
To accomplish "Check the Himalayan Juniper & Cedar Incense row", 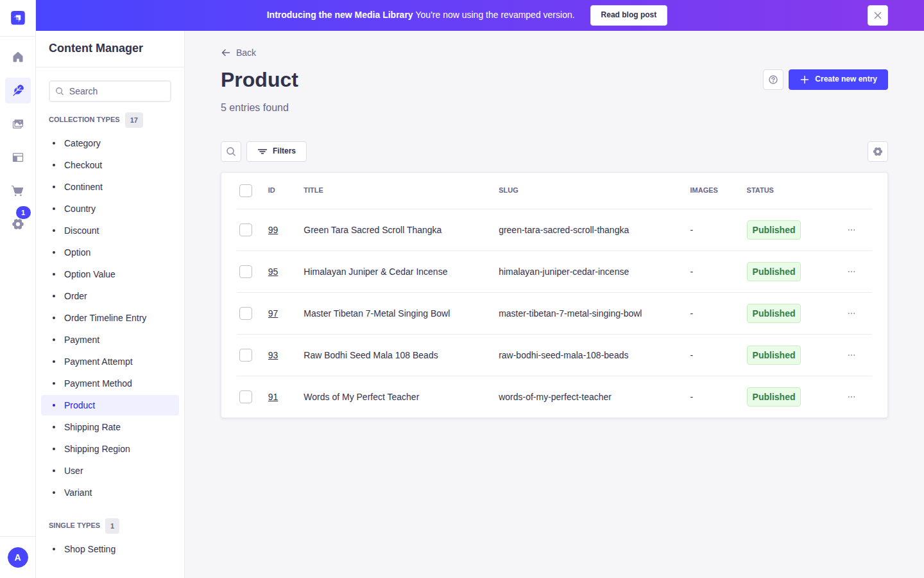I will point(246,272).
